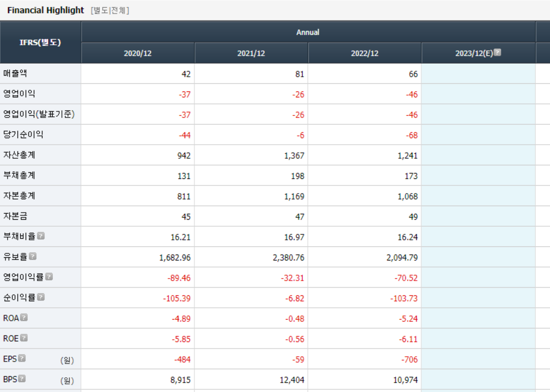
Task: Click the 2022/12 column header
Action: 365,53
